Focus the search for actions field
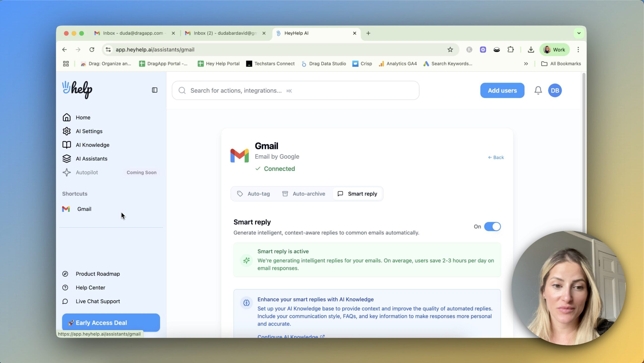Viewport: 644px width, 363px height. 296,90
